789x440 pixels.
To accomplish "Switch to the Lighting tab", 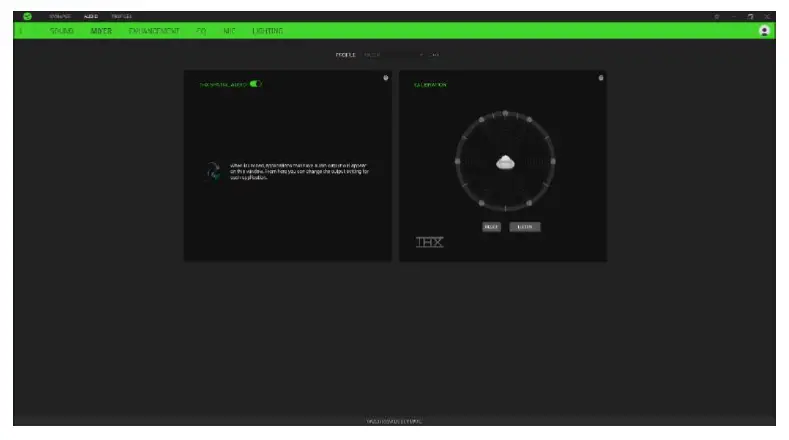I will pos(268,31).
